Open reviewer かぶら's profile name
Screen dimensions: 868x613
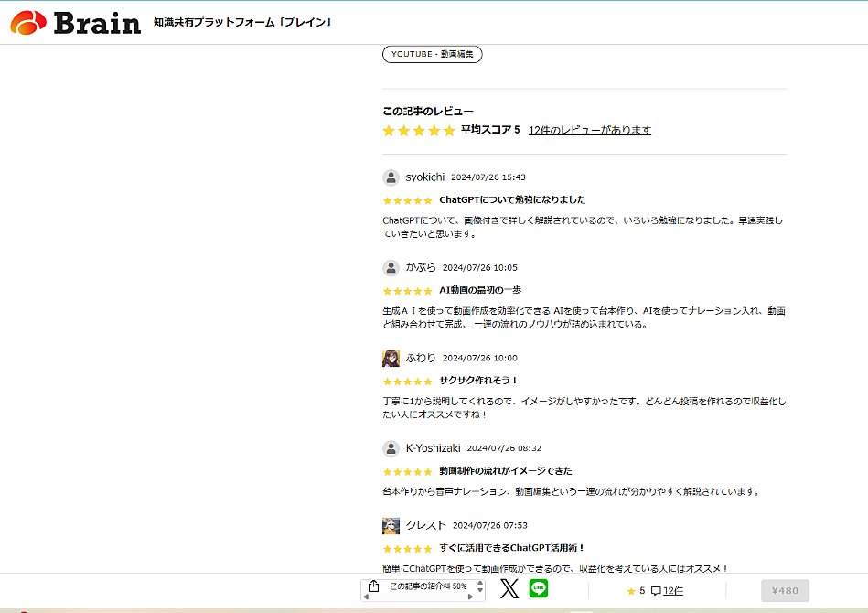click(421, 267)
